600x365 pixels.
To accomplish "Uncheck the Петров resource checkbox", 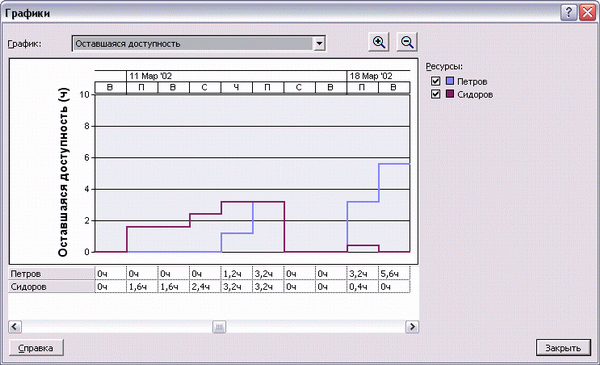I will point(435,81).
